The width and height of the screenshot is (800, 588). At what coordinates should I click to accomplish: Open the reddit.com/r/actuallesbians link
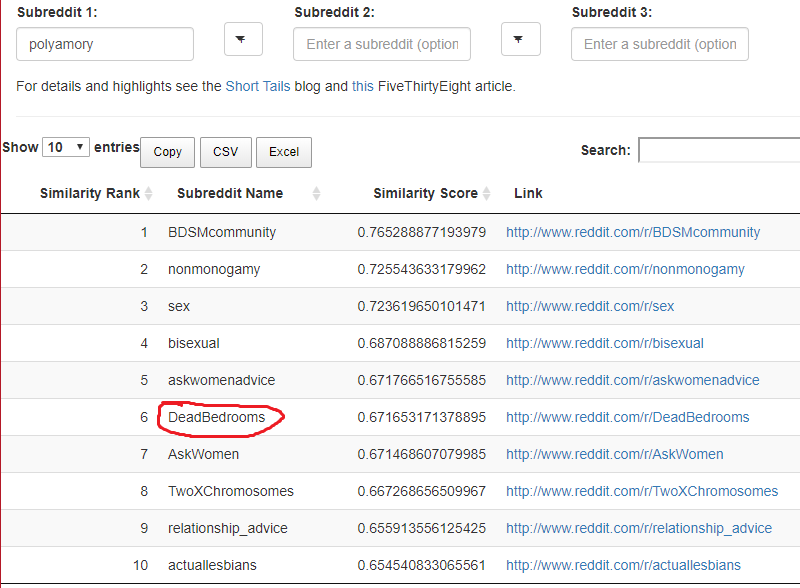tap(623, 565)
